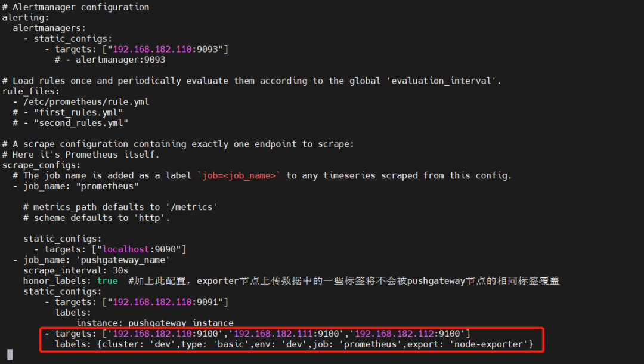Click the job_name 'pushgateway_name' line
This screenshot has height=364, width=644.
coord(92,260)
